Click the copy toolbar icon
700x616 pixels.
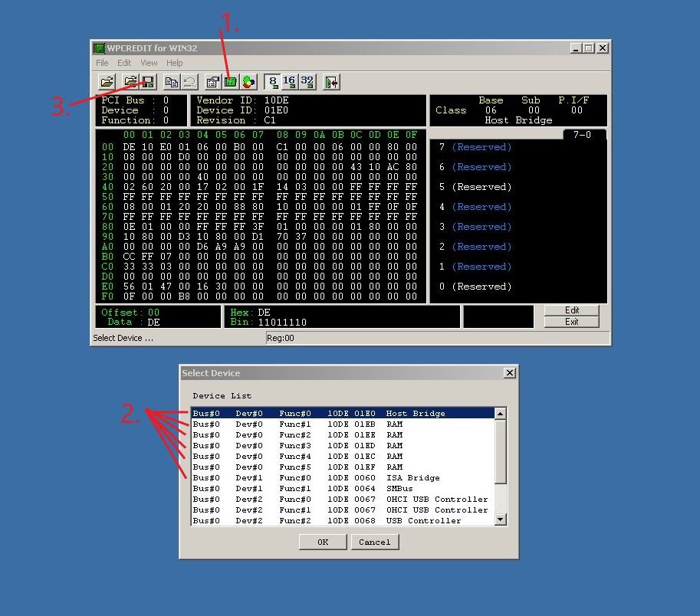pos(172,82)
